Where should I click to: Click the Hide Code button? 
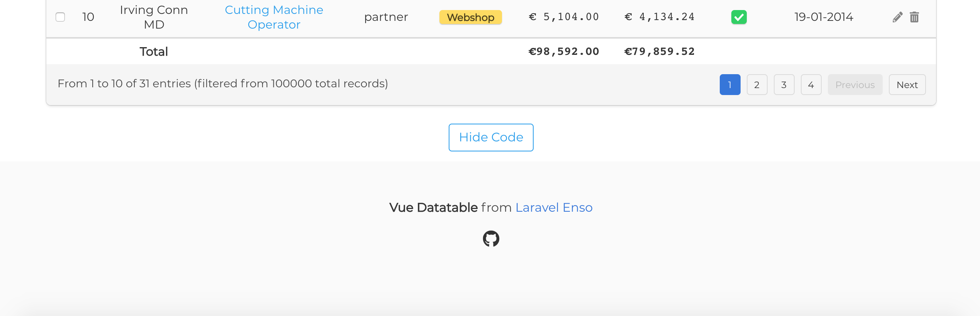point(491,137)
